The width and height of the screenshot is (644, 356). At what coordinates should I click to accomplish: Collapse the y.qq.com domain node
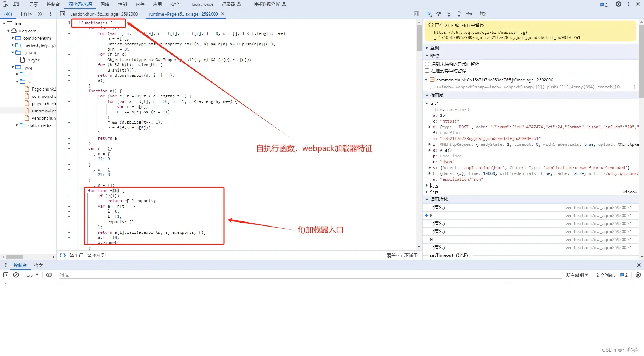coord(8,31)
